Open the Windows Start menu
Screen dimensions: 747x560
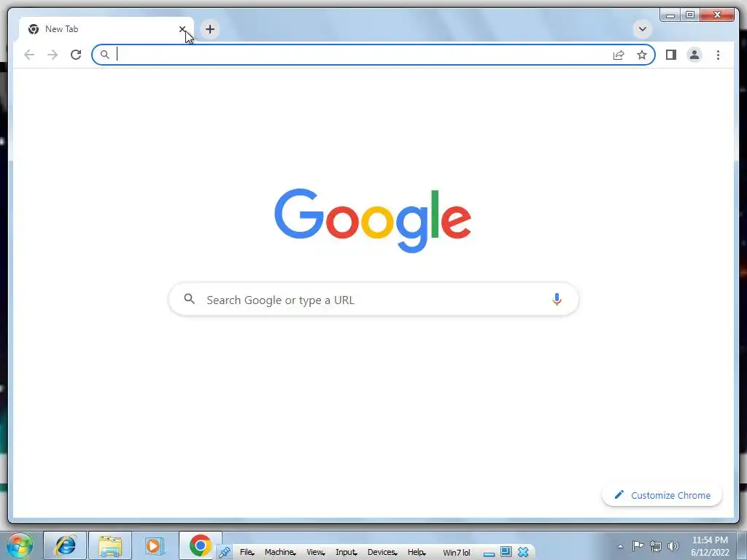20,545
